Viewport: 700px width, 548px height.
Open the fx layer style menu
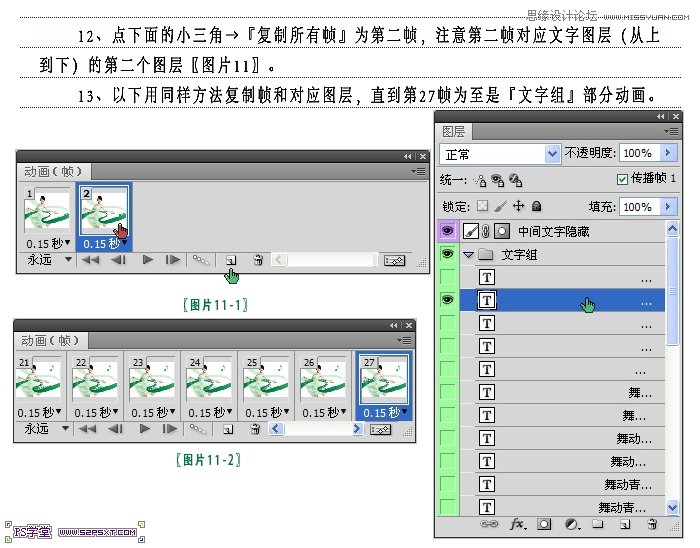click(x=517, y=523)
